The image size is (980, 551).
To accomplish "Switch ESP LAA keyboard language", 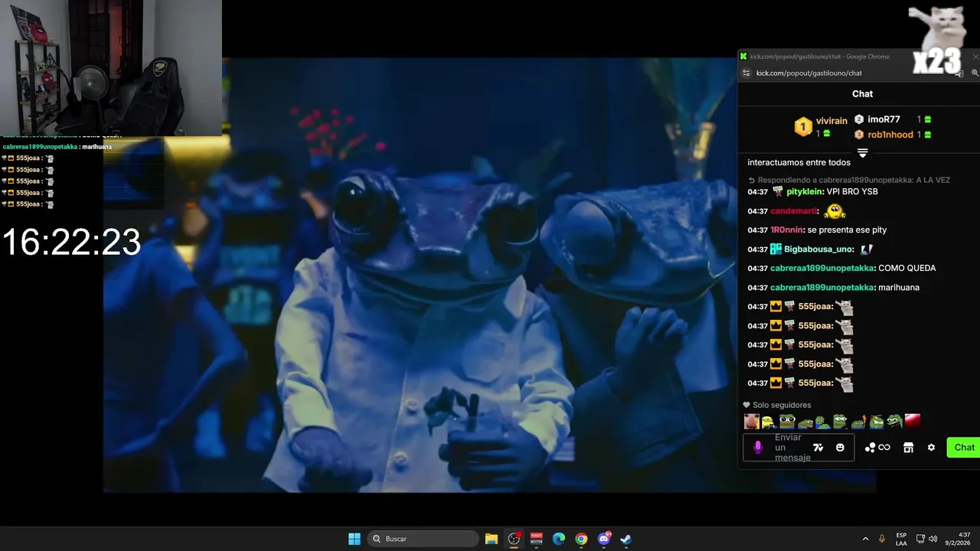I will (x=901, y=539).
